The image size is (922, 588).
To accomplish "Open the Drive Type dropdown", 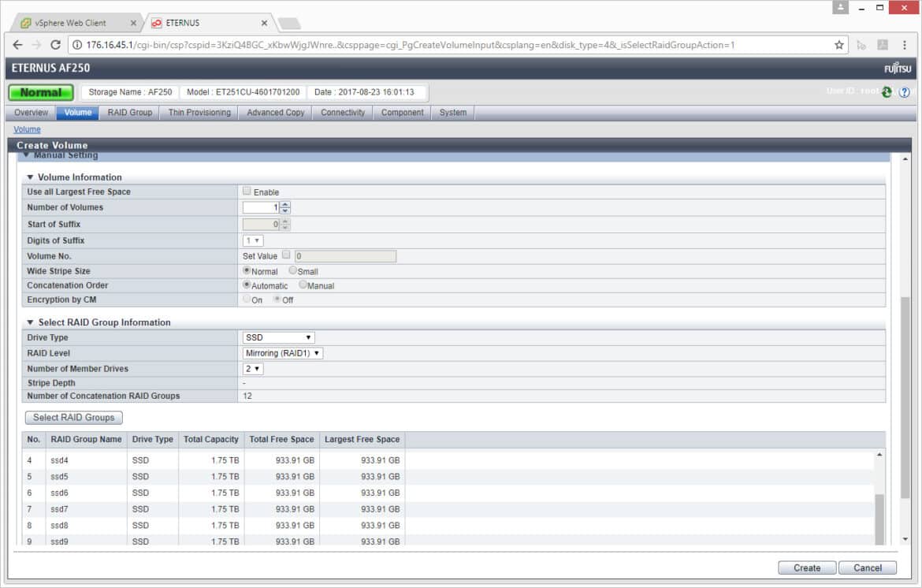I will coord(279,337).
